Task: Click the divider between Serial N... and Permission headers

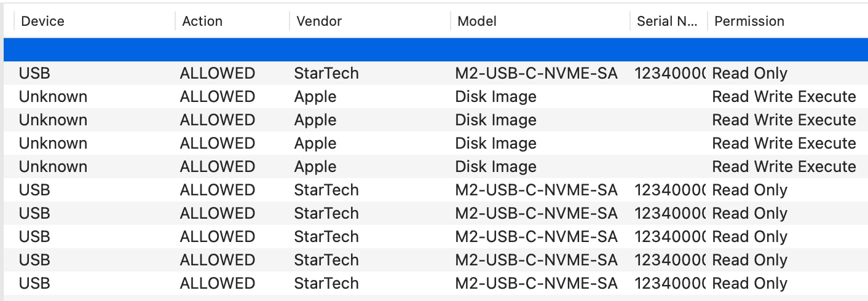Action: (x=708, y=21)
